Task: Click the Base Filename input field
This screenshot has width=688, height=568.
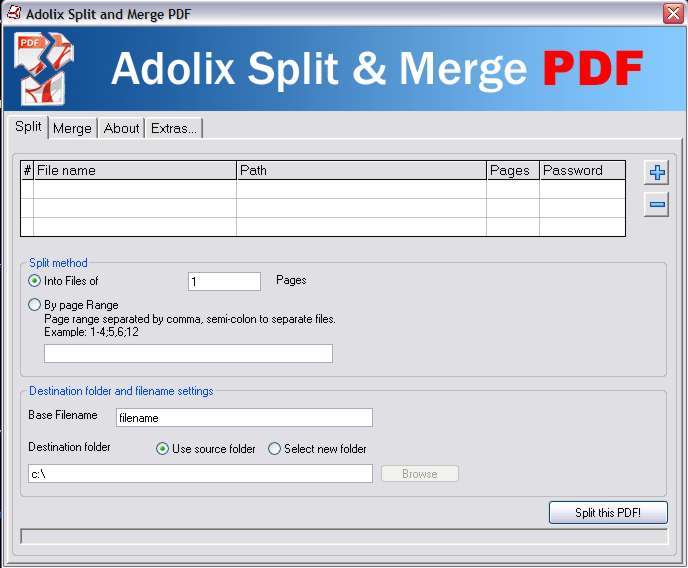Action: 244,418
